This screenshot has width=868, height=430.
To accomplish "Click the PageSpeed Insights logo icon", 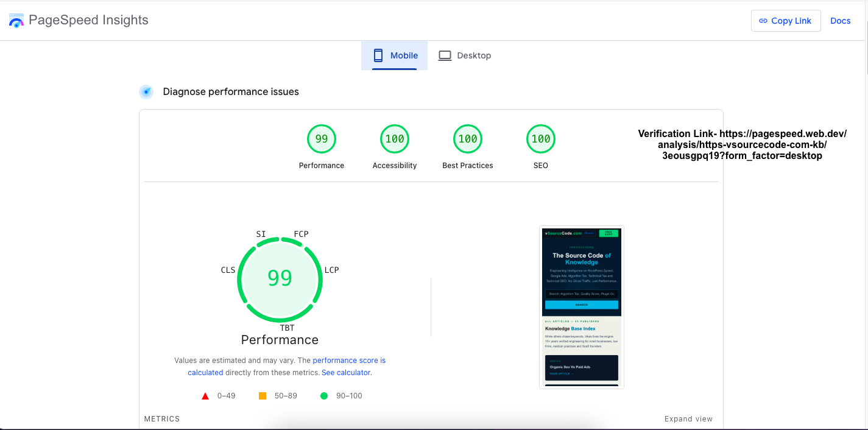I will pos(16,20).
